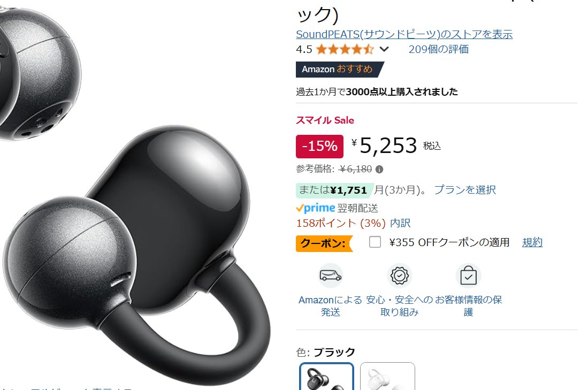This screenshot has height=390, width=588.
Task: Enable the ¥355 OFF coupon checkbox
Action: tap(375, 242)
